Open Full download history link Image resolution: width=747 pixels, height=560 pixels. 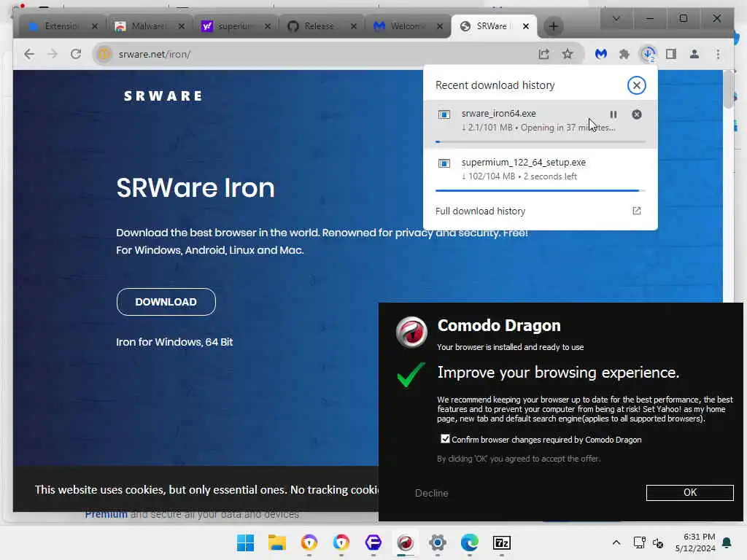coord(480,211)
